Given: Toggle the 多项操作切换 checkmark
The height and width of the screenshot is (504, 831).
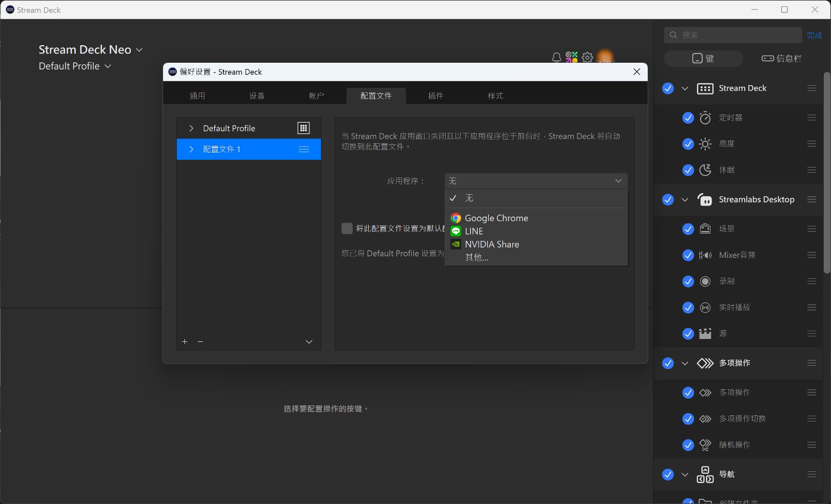Looking at the screenshot, I should 688,419.
